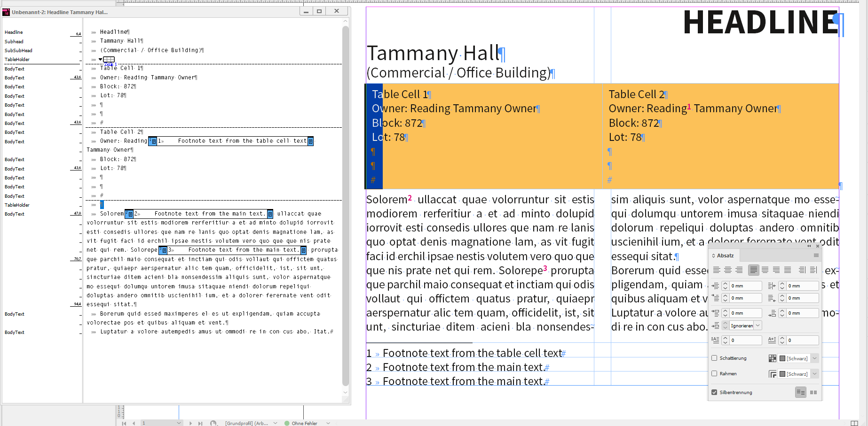
Task: Open the page number dropdown in status bar
Action: pyautogui.click(x=179, y=423)
